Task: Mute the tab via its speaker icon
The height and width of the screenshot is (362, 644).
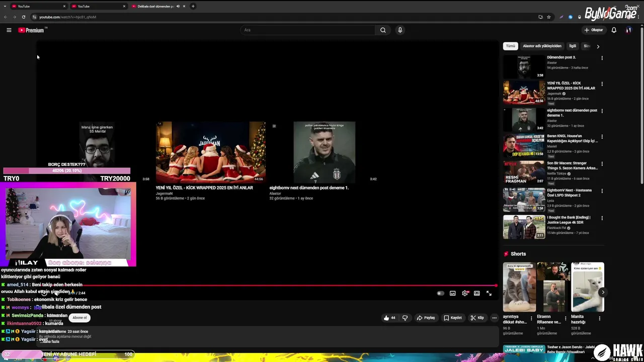Action: click(x=178, y=6)
